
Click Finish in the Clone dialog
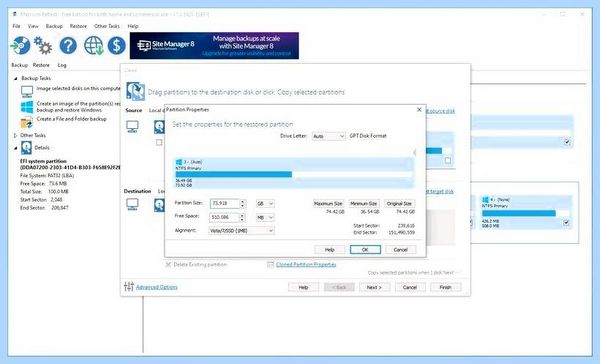click(445, 287)
